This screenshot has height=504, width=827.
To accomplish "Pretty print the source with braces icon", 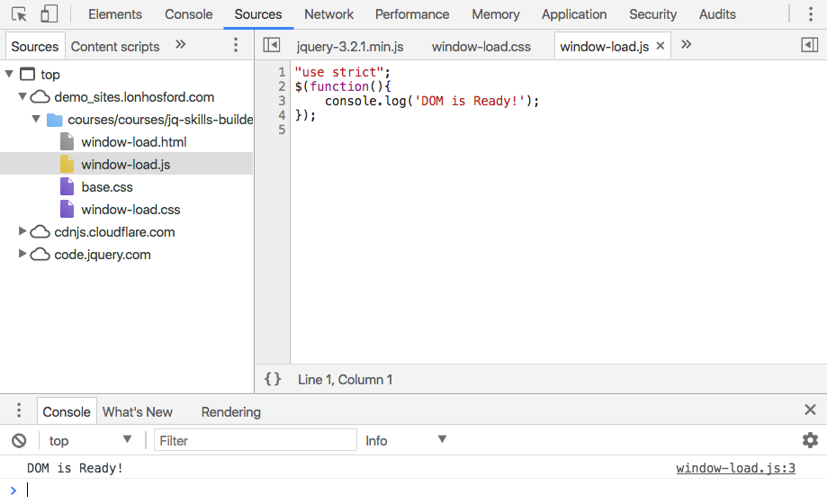I will point(273,379).
